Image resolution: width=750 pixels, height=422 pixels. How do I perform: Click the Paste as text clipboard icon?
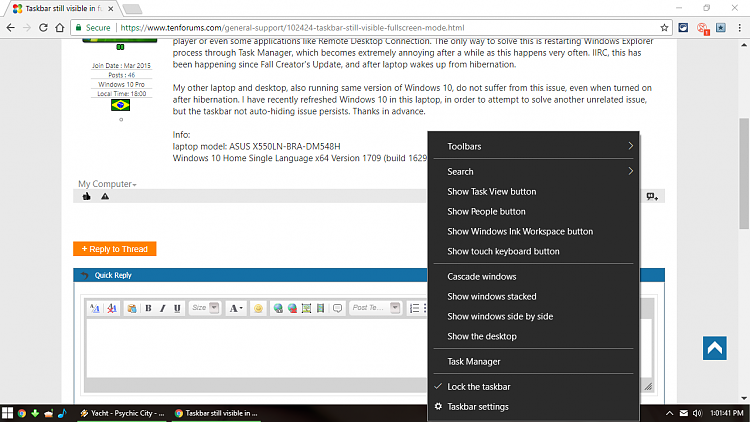coord(132,308)
